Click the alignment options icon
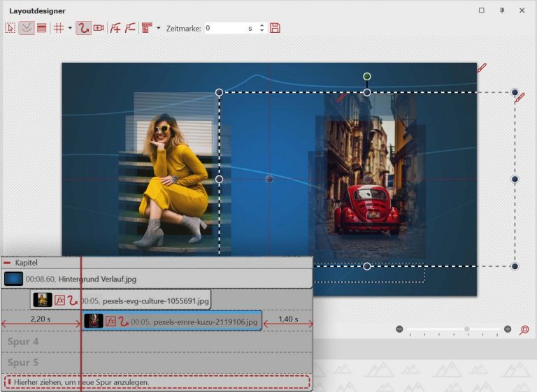537x392 pixels. [147, 28]
